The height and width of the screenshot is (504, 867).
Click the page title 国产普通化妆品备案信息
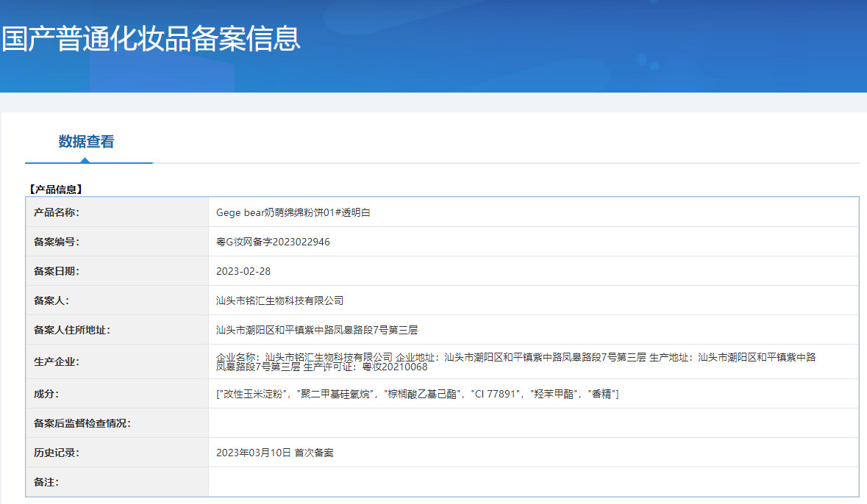151,39
